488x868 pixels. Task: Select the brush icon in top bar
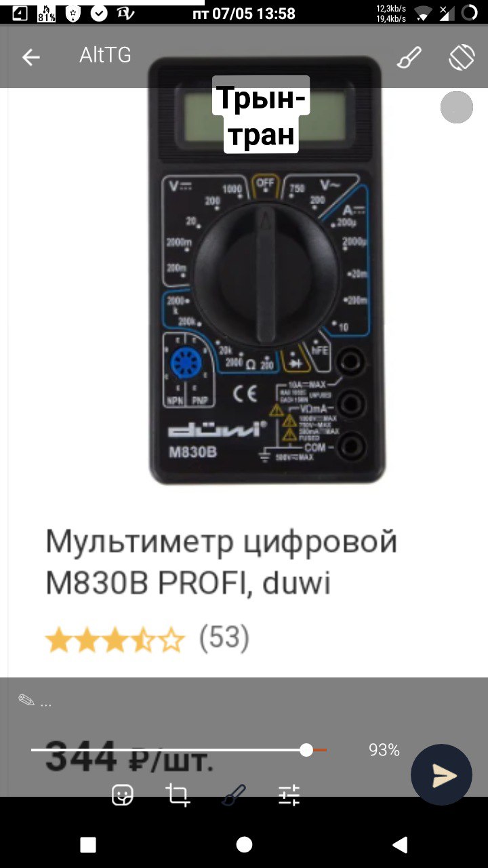click(x=409, y=58)
